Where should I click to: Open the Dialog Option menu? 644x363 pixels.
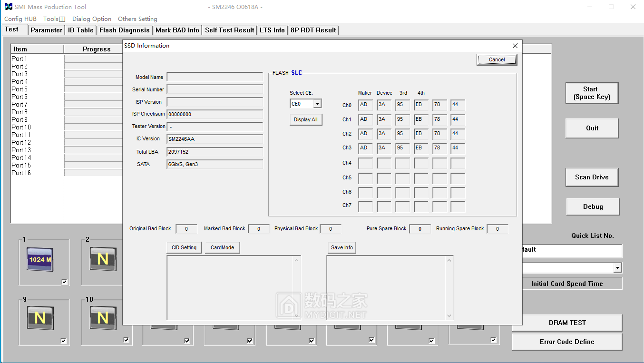coord(92,19)
